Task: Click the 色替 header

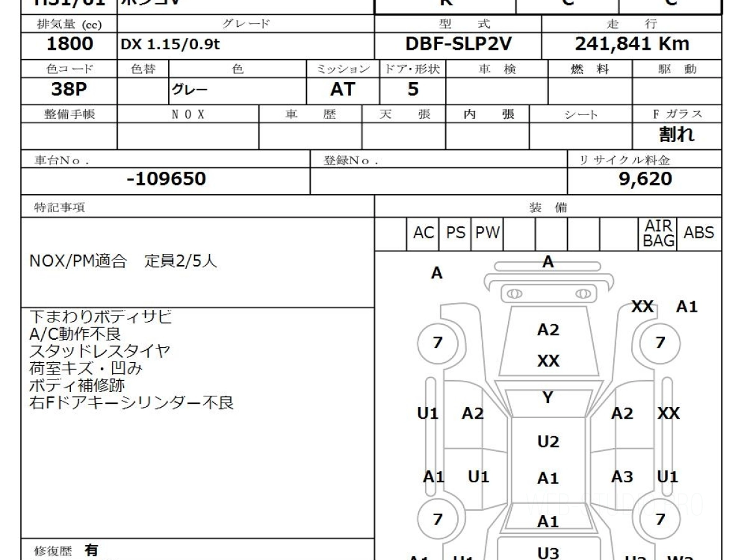Action: [x=143, y=69]
